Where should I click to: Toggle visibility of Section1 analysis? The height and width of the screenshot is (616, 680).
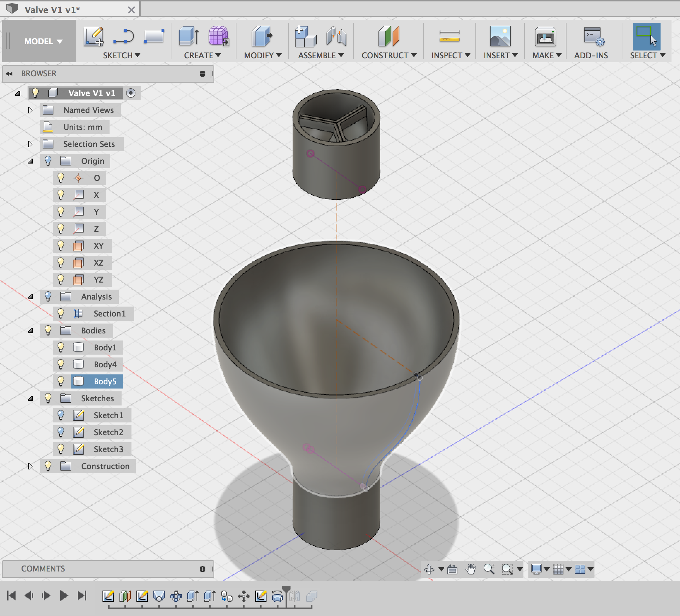pos(61,314)
